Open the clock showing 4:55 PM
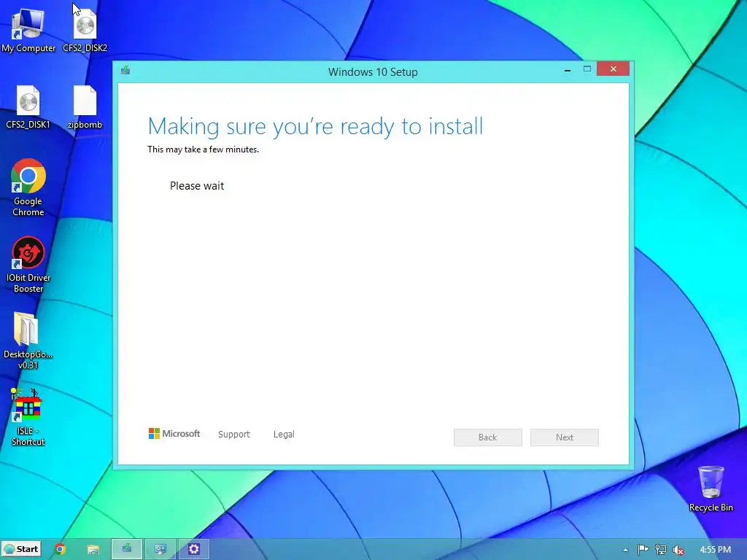The width and height of the screenshot is (747, 560). point(716,550)
